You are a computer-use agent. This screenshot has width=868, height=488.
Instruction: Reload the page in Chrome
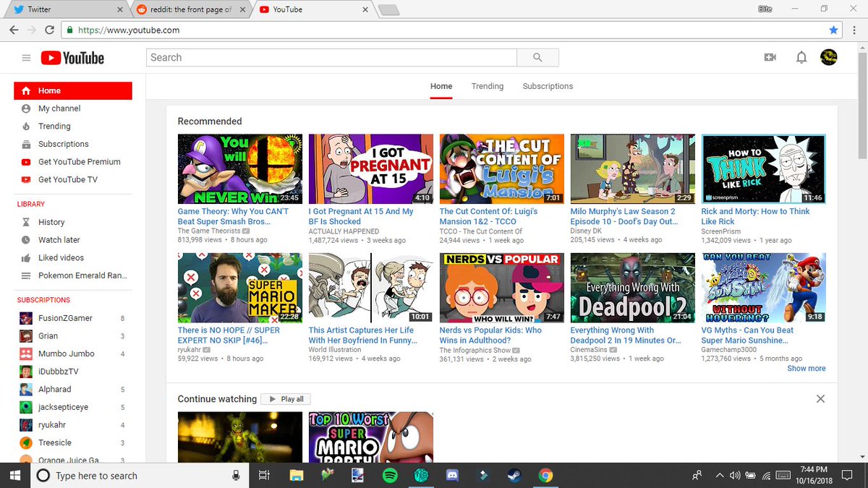[x=49, y=30]
